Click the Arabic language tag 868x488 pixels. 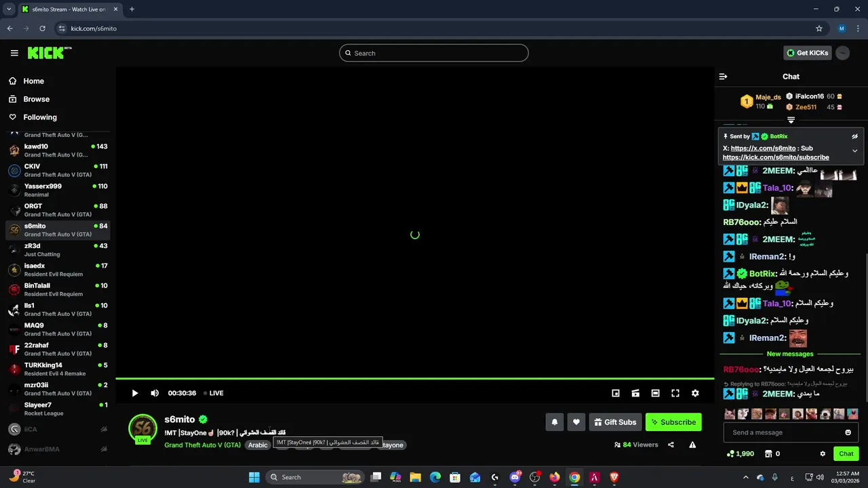point(258,445)
